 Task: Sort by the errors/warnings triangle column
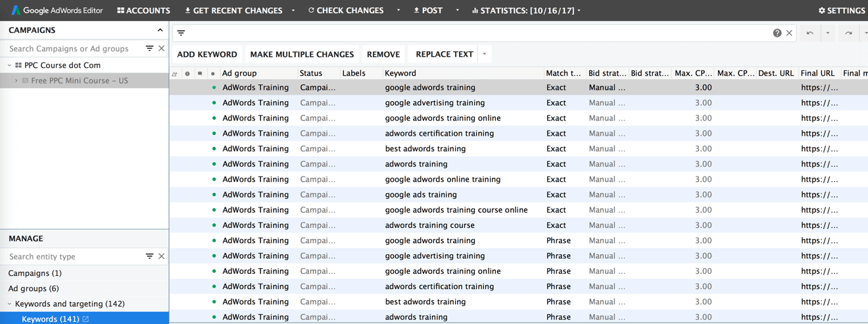tap(175, 74)
